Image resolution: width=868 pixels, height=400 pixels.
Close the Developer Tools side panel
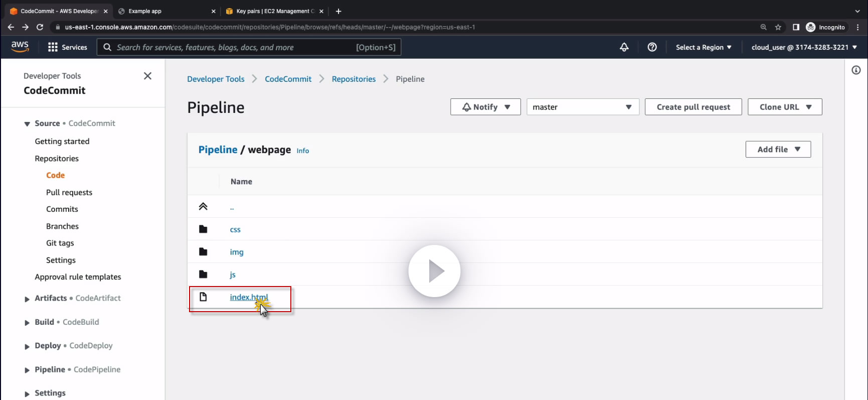(x=147, y=76)
